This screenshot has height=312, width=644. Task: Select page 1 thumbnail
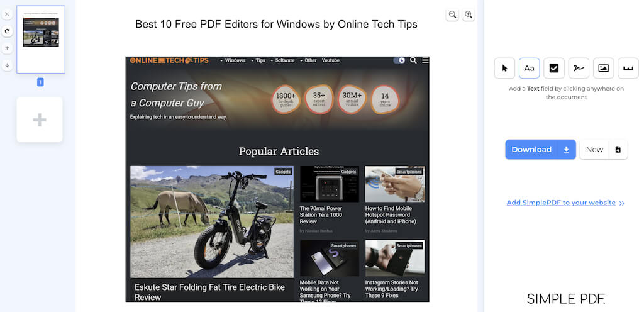point(41,40)
